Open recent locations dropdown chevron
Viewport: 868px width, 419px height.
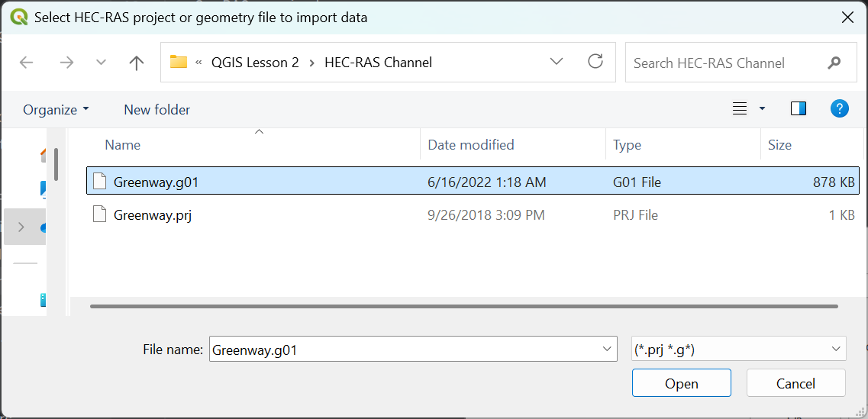coord(101,63)
